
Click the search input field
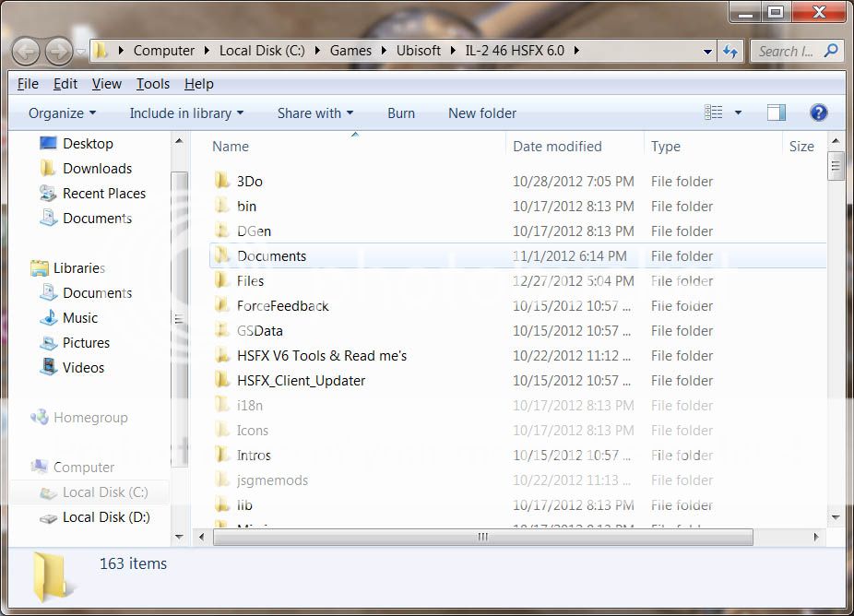coord(786,51)
